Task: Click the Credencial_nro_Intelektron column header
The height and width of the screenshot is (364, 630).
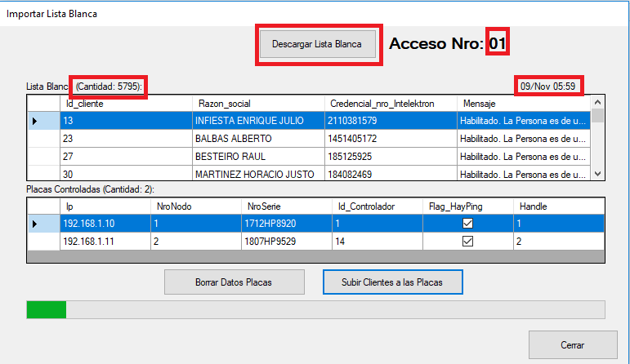Action: [390, 104]
